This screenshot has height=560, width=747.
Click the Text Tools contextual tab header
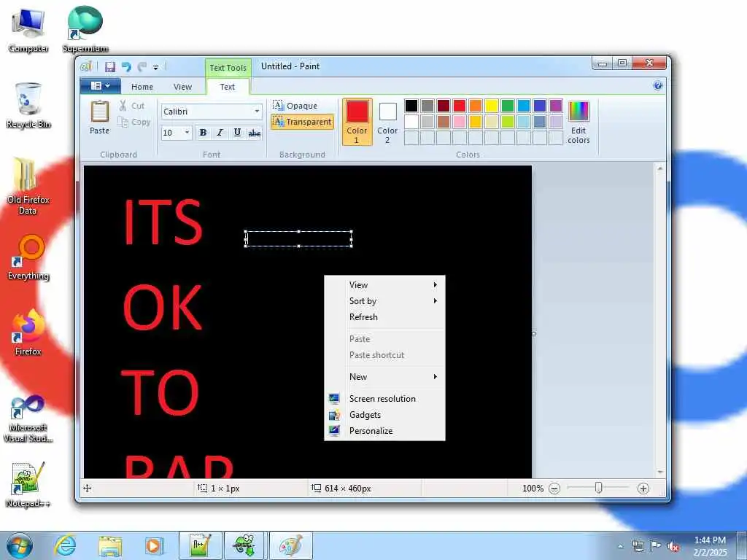(x=228, y=68)
